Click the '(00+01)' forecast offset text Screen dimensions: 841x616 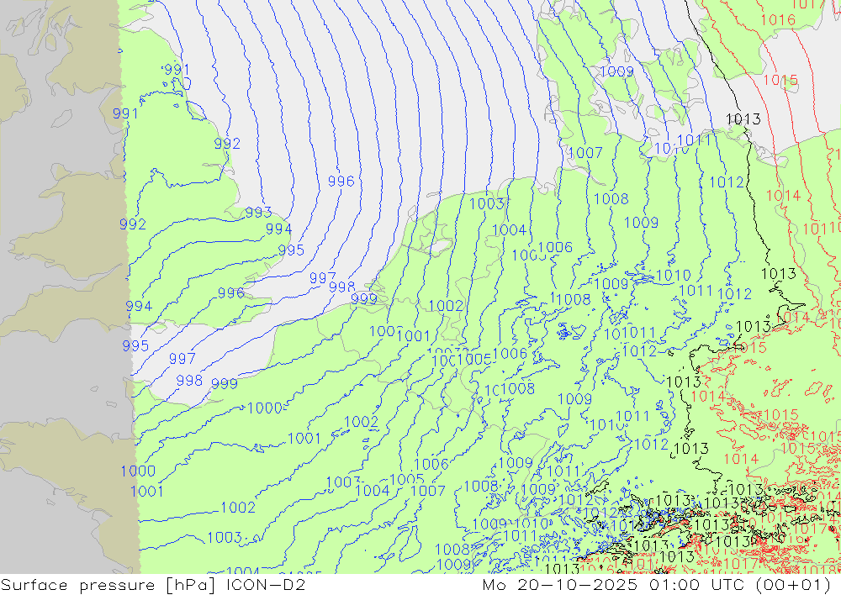pos(793,585)
